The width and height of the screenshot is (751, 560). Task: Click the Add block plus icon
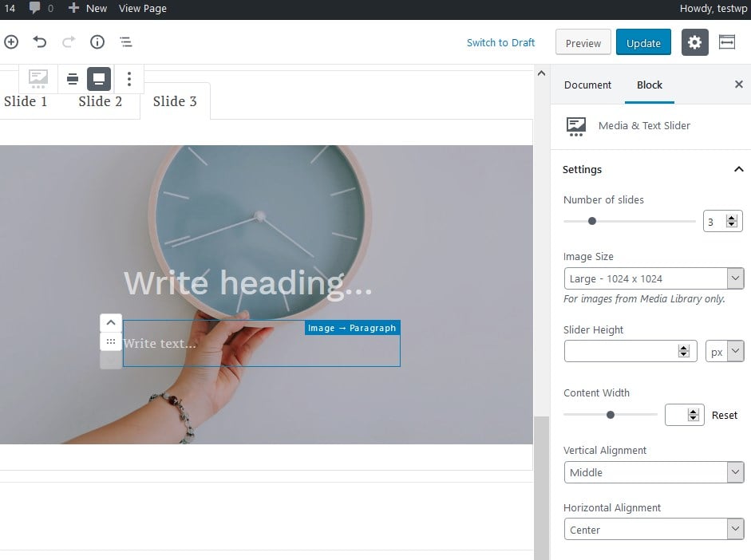click(11, 42)
